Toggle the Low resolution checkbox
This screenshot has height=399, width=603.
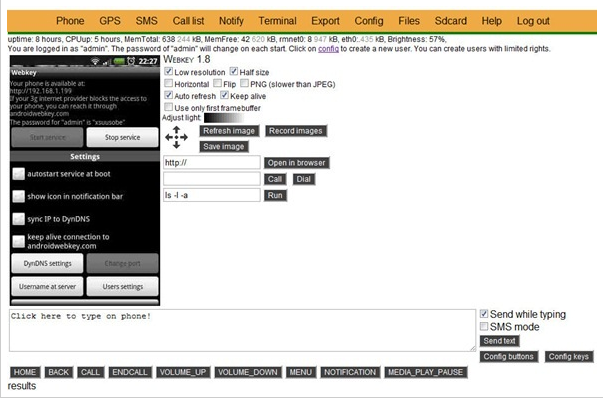click(168, 71)
